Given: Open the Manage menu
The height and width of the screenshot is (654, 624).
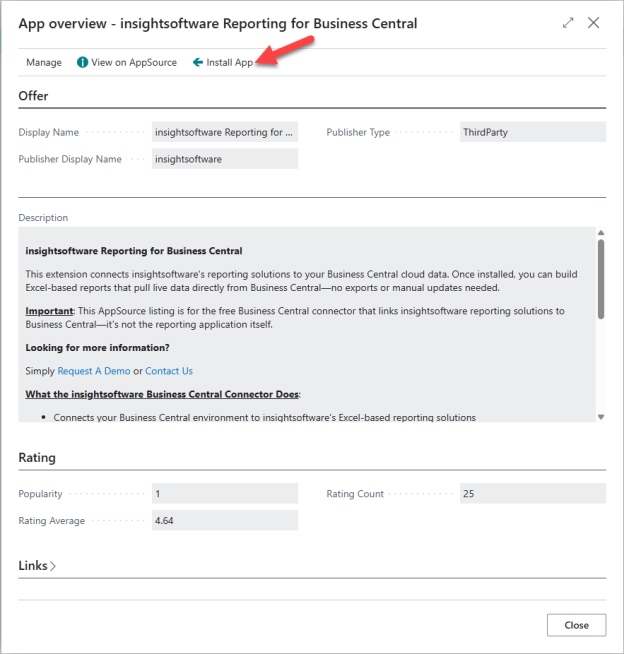Looking at the screenshot, I should pos(44,63).
